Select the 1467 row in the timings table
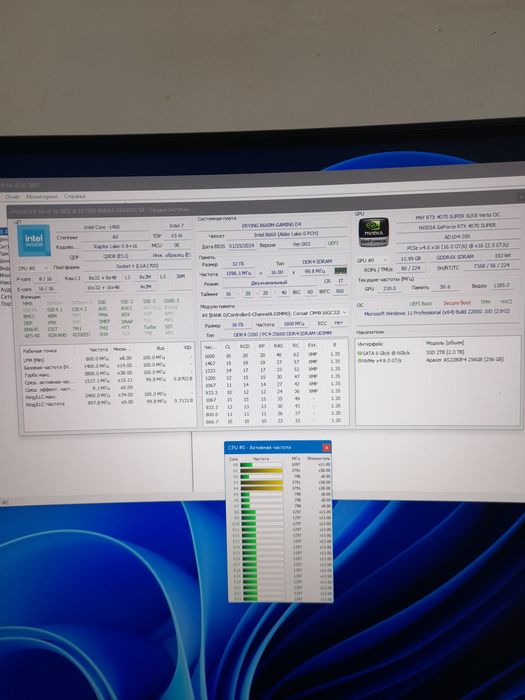The height and width of the screenshot is (700, 525). (x=273, y=363)
